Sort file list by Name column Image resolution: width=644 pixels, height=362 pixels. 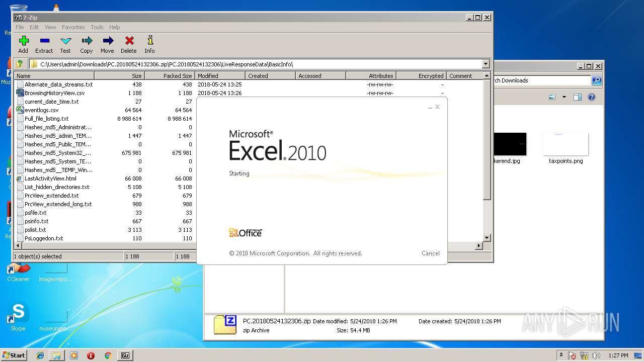click(x=54, y=76)
